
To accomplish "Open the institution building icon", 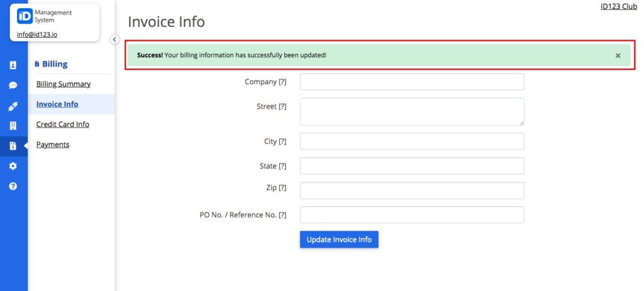I will click(x=13, y=126).
